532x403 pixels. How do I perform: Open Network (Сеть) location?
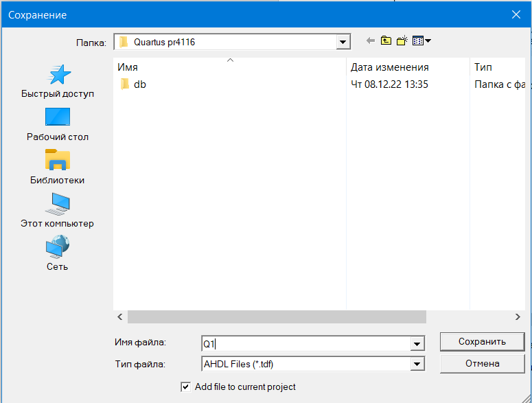click(58, 253)
